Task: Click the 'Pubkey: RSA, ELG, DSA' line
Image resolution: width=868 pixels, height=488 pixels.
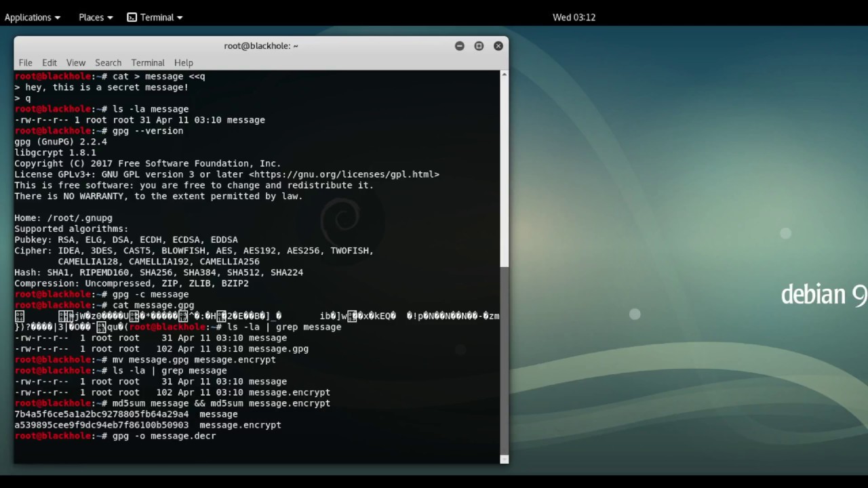Action: 126,240
